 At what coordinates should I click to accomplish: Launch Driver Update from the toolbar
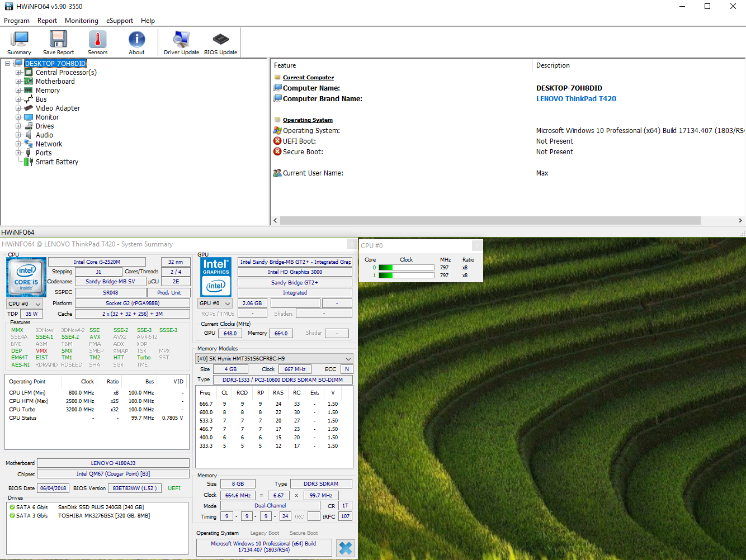[x=181, y=42]
